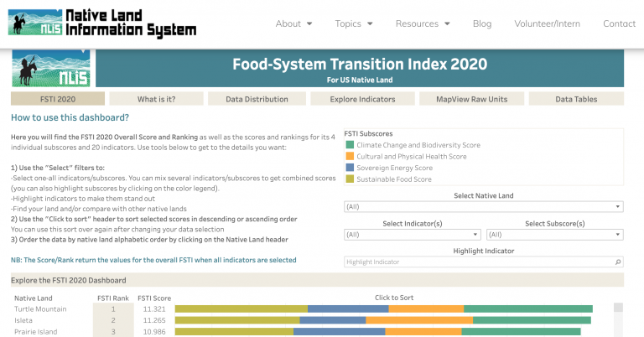The height and width of the screenshot is (337, 644).
Task: Switch to the What is it? tab
Action: (157, 99)
